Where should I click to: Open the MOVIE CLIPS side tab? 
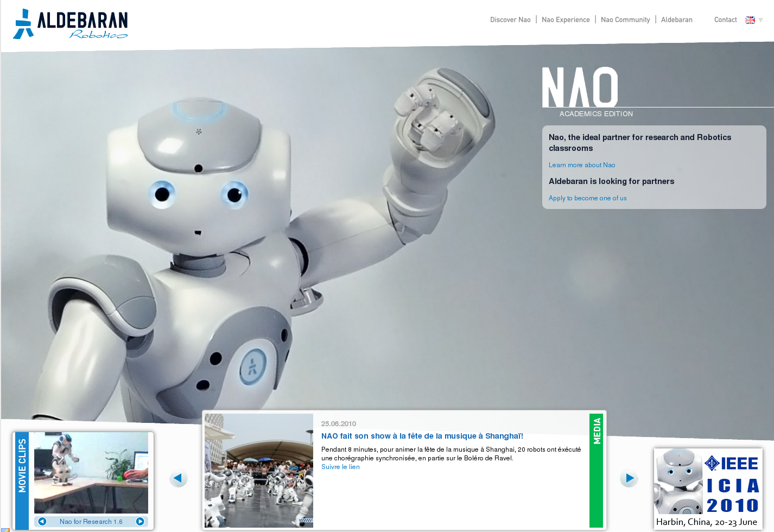pos(22,467)
